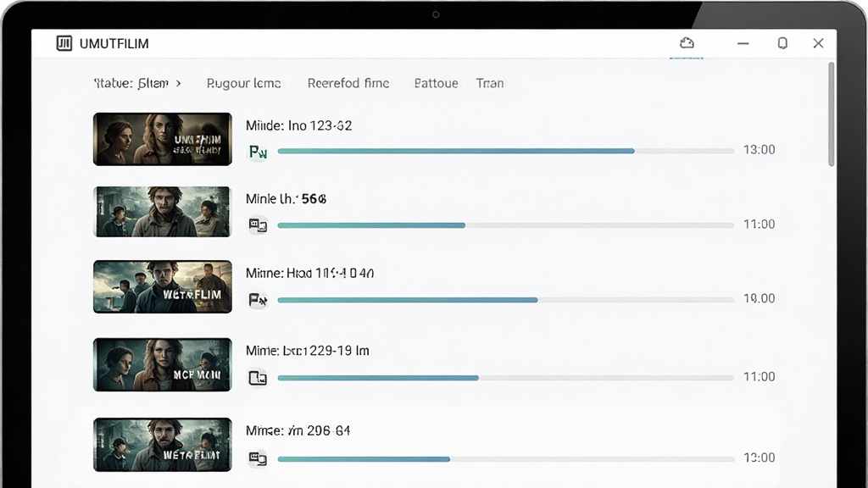Image resolution: width=868 pixels, height=488 pixels.
Task: Seek on the "Minne: Hrod" row progress bar
Action: pyautogui.click(x=506, y=300)
